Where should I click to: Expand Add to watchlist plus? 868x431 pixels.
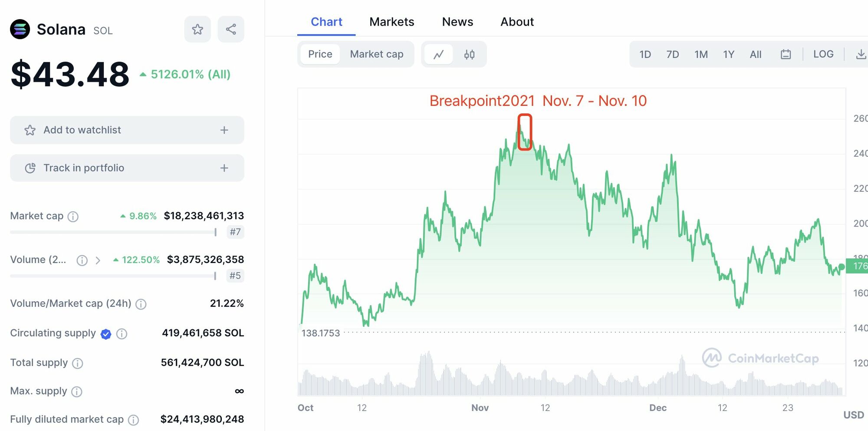[x=224, y=130]
